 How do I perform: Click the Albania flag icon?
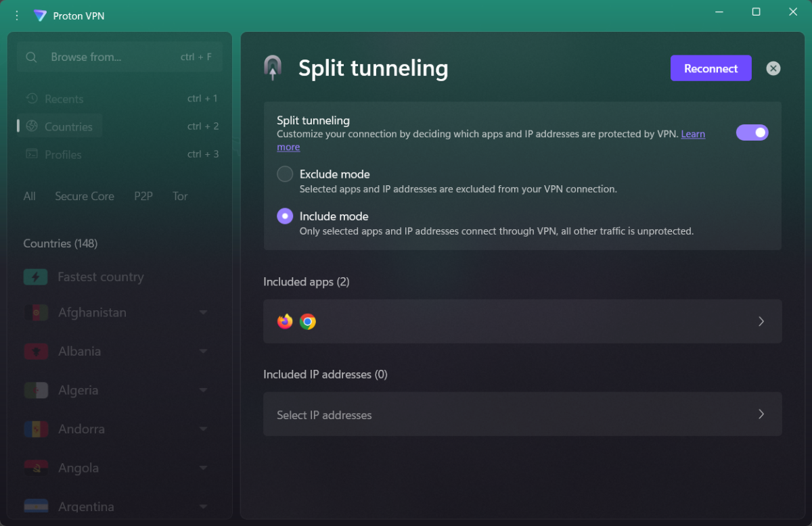tap(36, 352)
